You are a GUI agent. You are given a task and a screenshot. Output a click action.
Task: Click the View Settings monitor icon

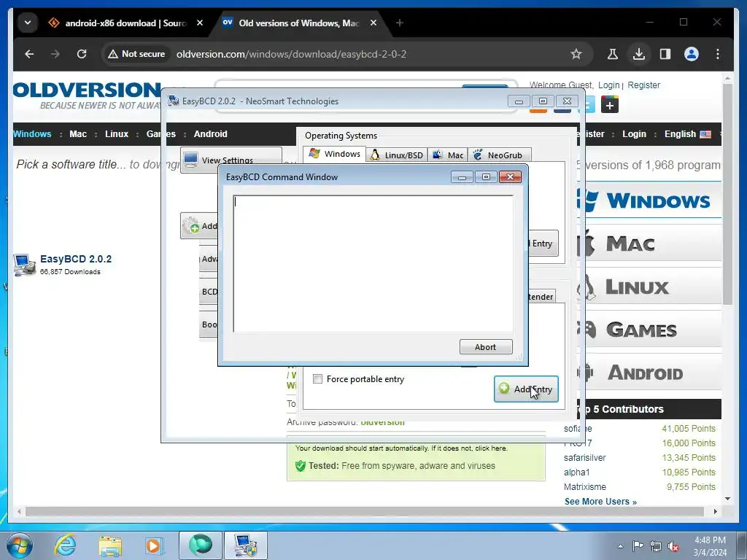[x=190, y=160]
